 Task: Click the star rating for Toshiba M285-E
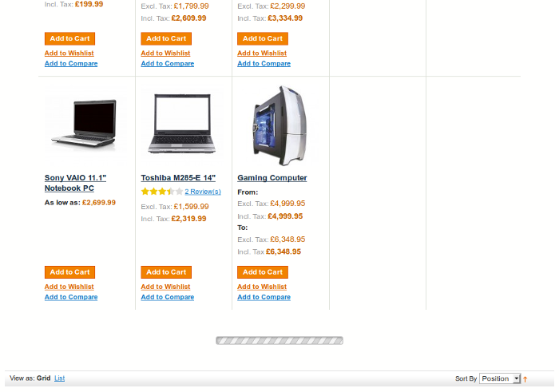pyautogui.click(x=162, y=192)
